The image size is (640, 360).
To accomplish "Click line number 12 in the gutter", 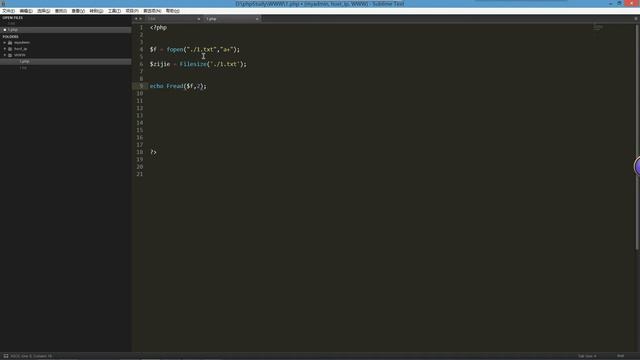I will click(x=140, y=108).
